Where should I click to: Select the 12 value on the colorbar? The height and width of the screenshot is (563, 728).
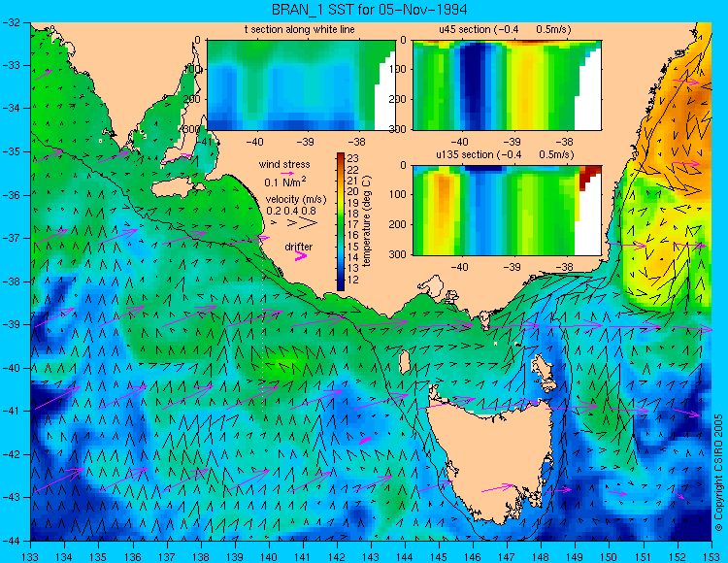[353, 280]
